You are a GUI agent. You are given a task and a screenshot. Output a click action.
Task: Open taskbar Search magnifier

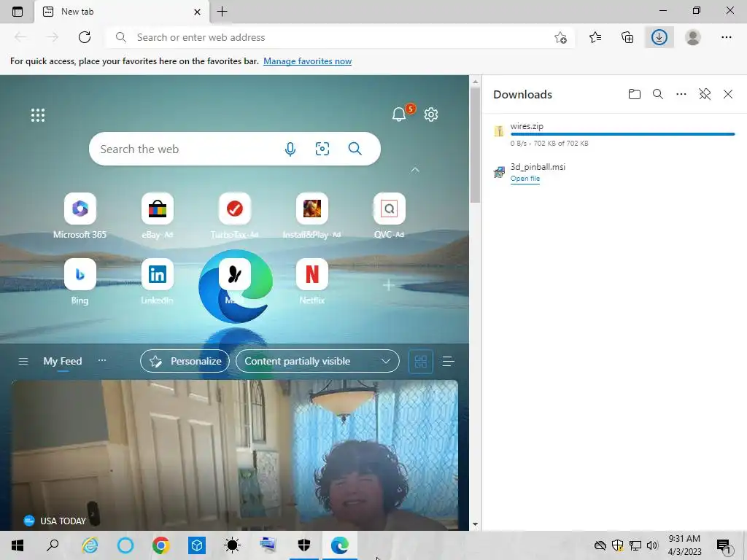(x=53, y=545)
